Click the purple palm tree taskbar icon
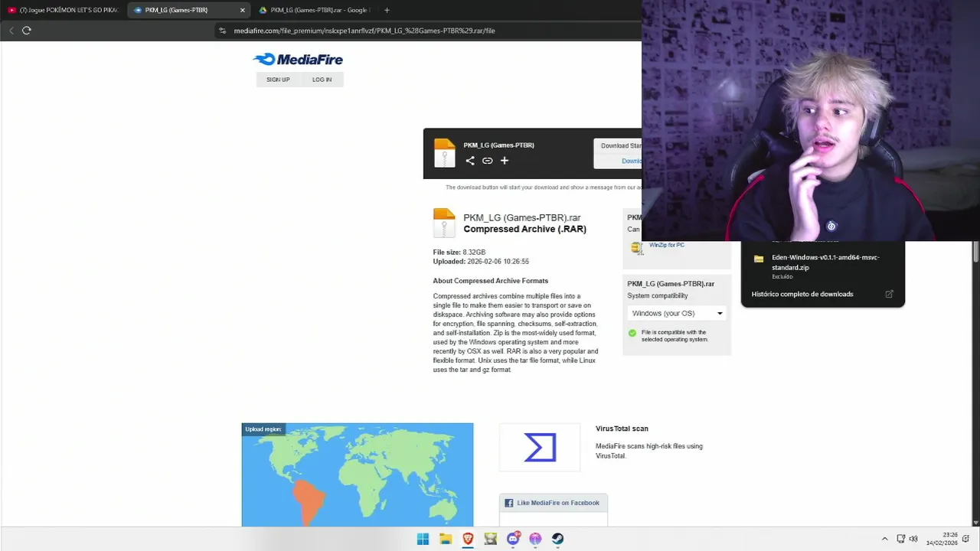The image size is (980, 551). [536, 539]
